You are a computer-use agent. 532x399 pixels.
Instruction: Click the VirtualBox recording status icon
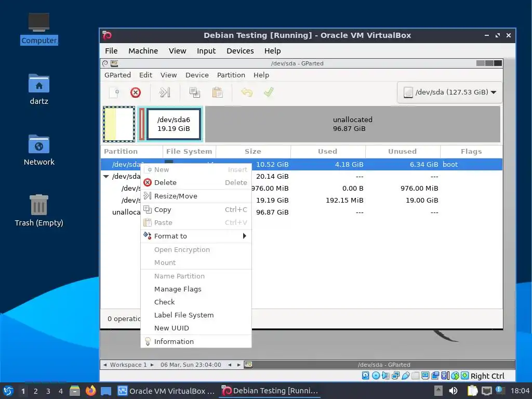[x=435, y=376]
